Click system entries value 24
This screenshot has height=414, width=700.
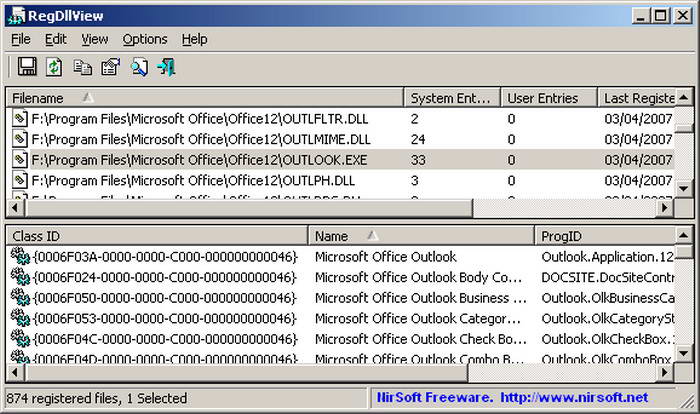(x=418, y=139)
